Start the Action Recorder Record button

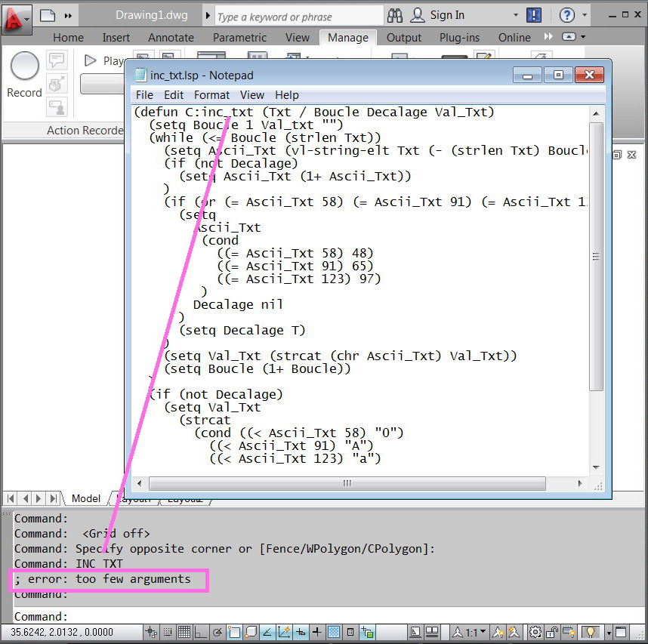pos(25,74)
